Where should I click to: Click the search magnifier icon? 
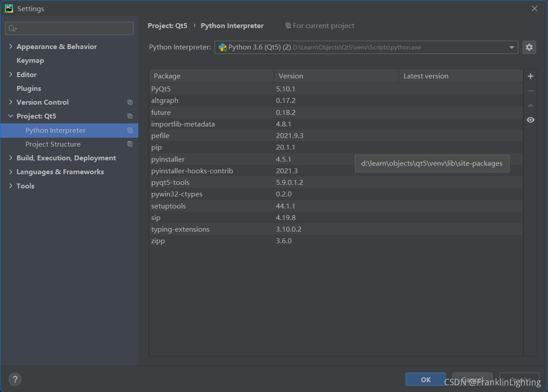12,29
